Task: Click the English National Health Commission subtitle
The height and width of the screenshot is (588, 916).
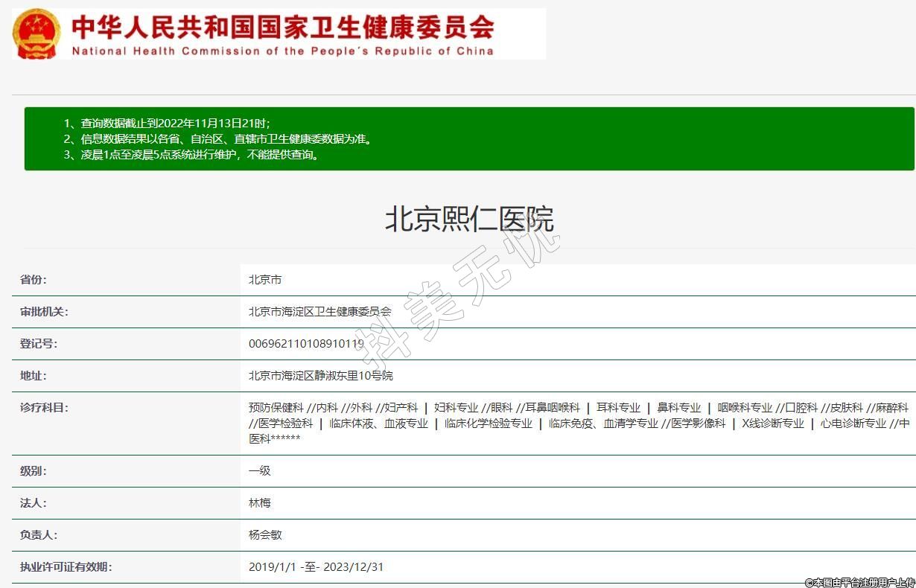Action: point(283,51)
